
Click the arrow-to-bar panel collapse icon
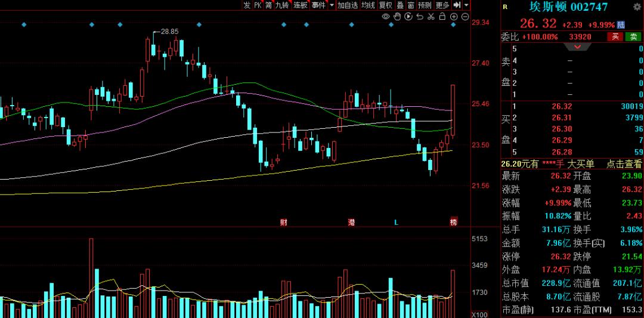pyautogui.click(x=457, y=5)
